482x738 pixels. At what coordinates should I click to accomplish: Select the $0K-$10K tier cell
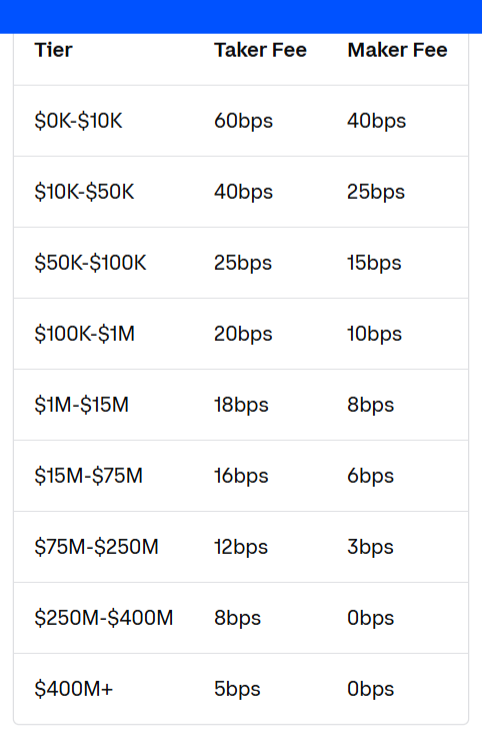tap(78, 121)
